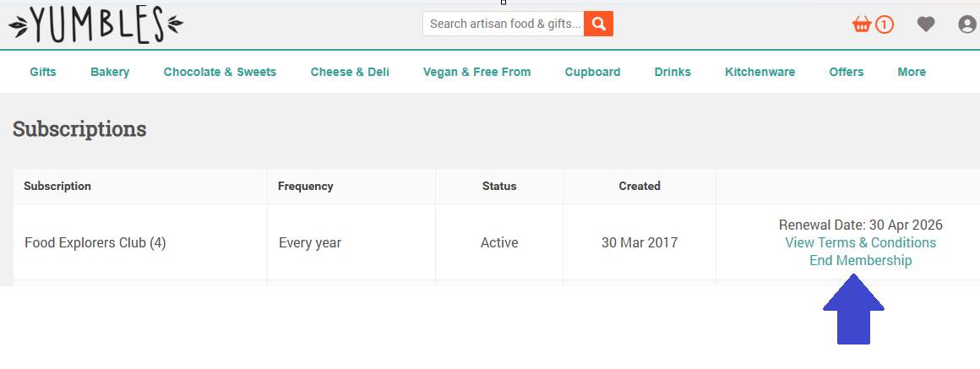Open the user account profile icon
The width and height of the screenshot is (980, 369).
pyautogui.click(x=967, y=24)
